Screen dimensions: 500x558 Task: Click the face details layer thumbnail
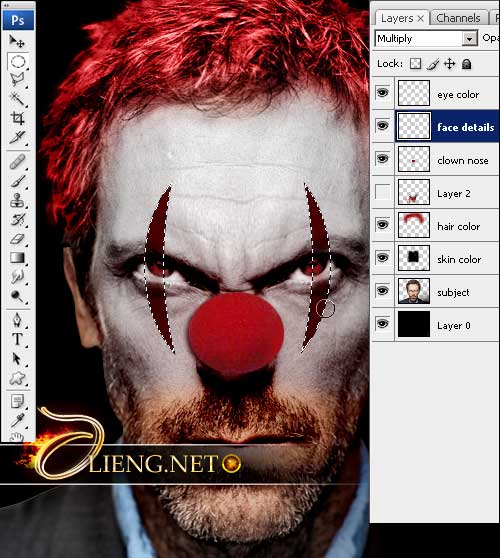[414, 126]
